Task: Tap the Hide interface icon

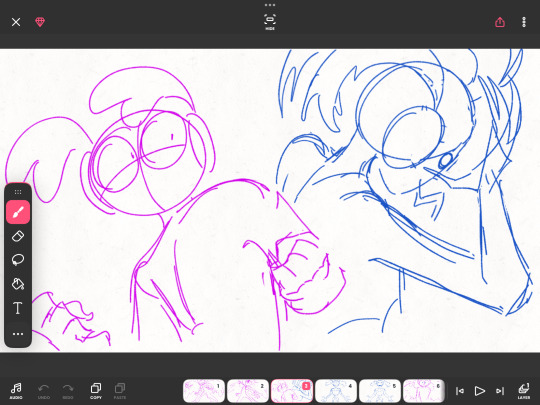Action: click(270, 22)
